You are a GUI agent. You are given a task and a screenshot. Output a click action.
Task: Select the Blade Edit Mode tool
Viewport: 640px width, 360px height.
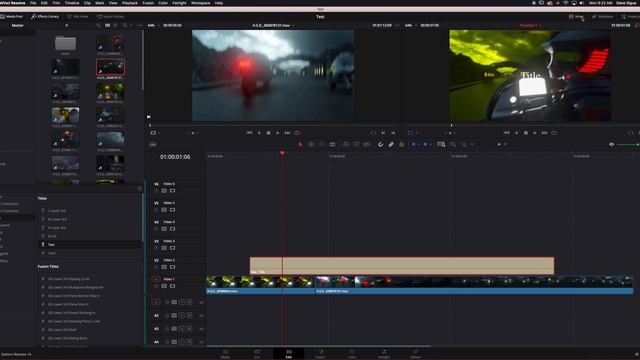(x=332, y=144)
